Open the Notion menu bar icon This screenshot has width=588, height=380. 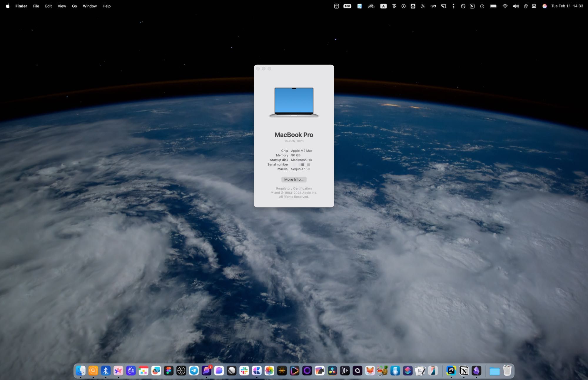click(472, 6)
